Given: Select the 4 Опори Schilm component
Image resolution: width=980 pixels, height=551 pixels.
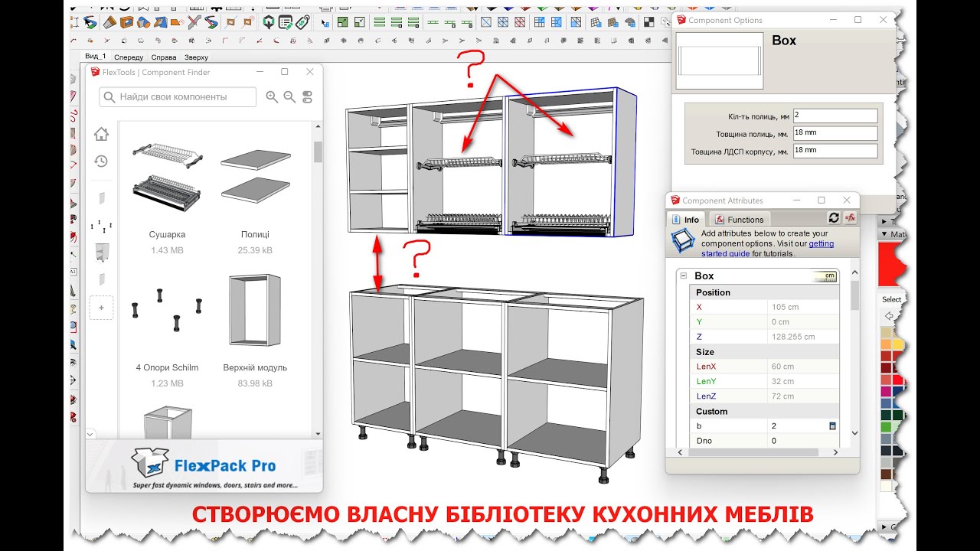Looking at the screenshot, I should [x=167, y=331].
